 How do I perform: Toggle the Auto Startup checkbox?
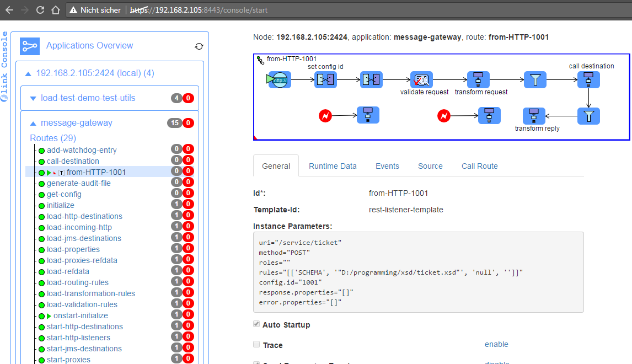(256, 324)
